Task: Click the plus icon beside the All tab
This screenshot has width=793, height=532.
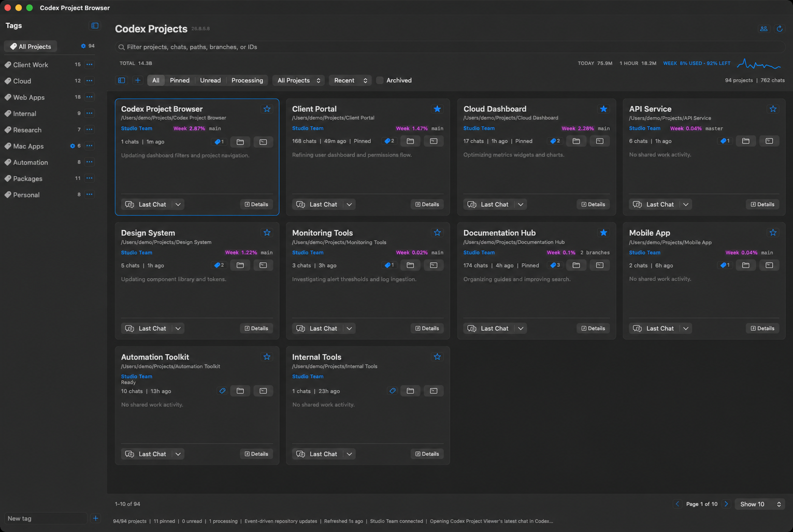Action: 138,80
